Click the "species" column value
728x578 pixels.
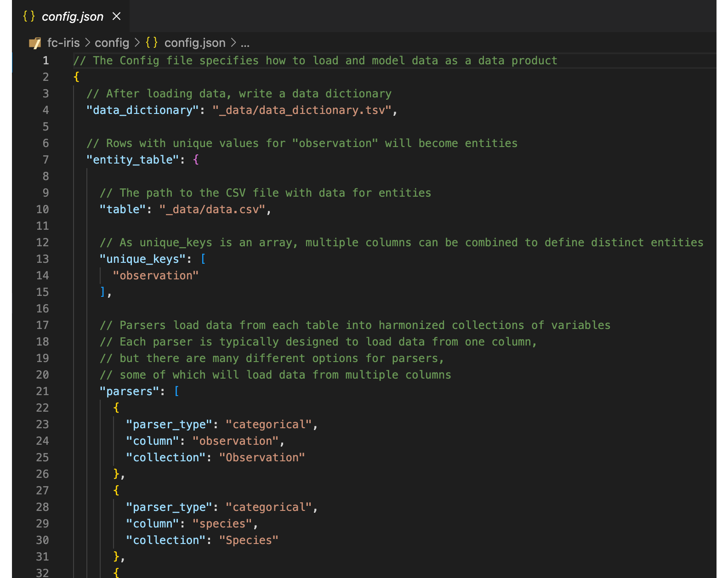(x=222, y=524)
